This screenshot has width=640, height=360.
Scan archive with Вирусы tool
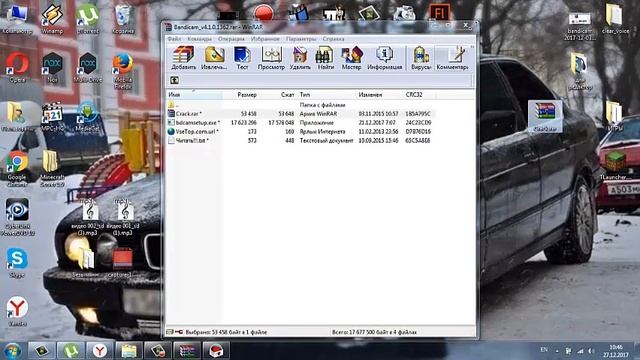[x=421, y=58]
